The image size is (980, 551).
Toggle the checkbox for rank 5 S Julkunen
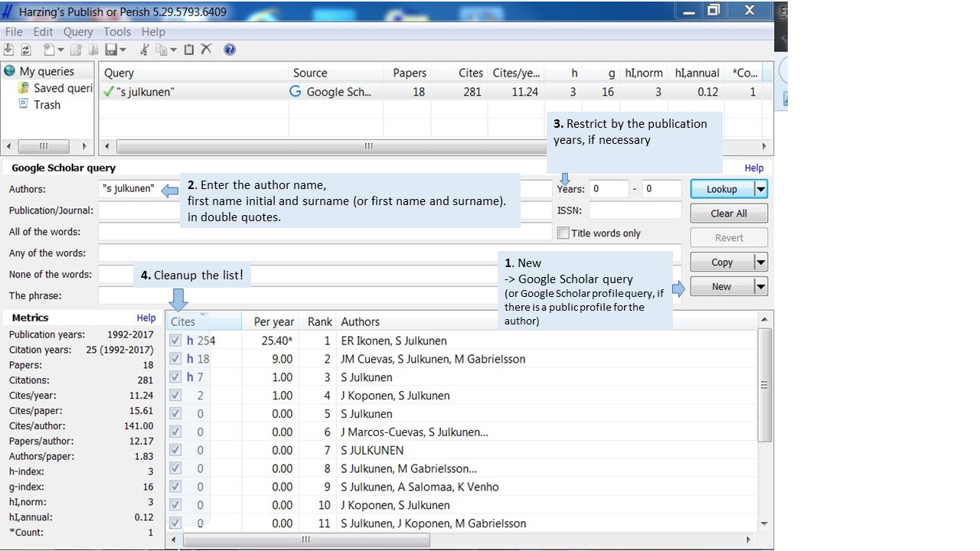[x=175, y=414]
